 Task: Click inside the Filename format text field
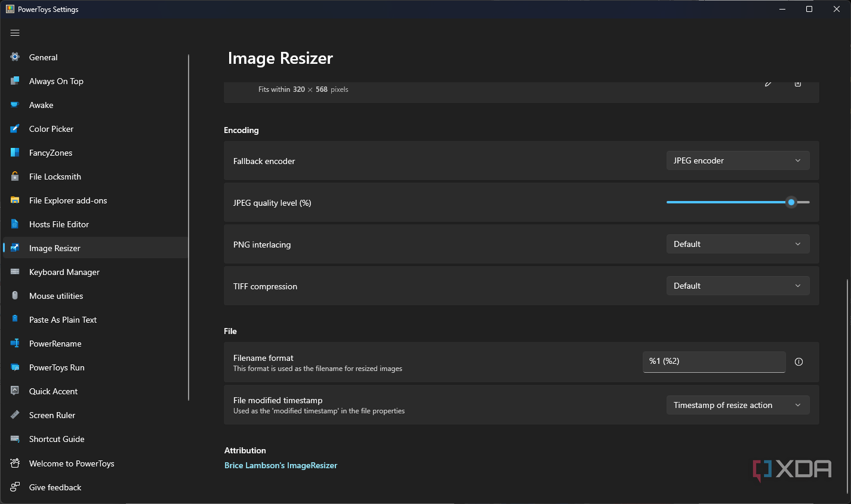coord(714,361)
